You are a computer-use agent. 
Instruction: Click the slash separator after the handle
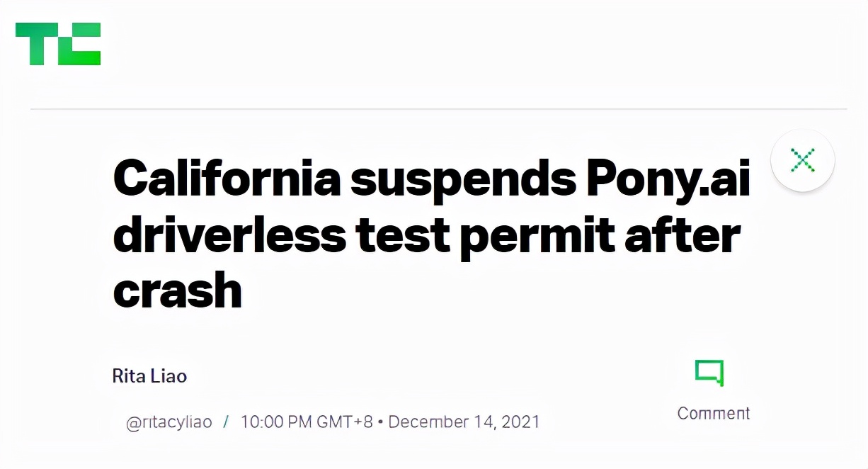pos(226,422)
